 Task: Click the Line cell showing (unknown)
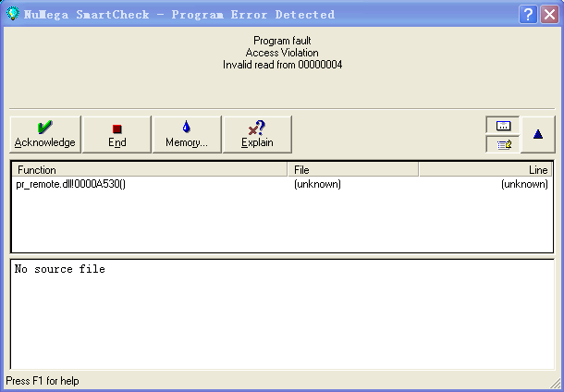(x=524, y=184)
